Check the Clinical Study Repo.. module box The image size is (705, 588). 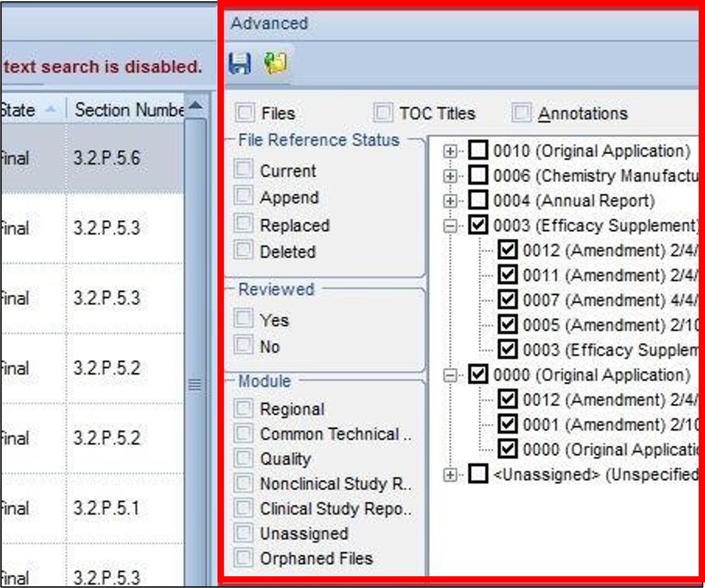[244, 508]
